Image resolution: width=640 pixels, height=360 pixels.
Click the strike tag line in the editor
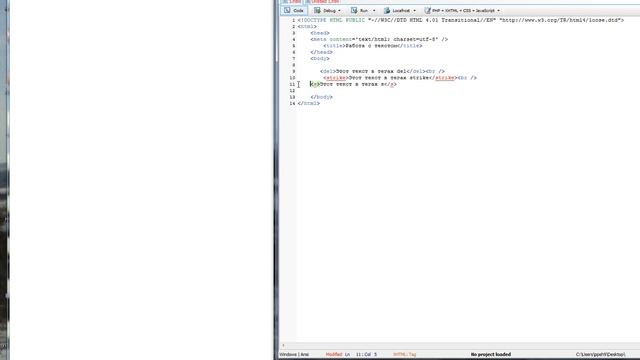(x=400, y=78)
